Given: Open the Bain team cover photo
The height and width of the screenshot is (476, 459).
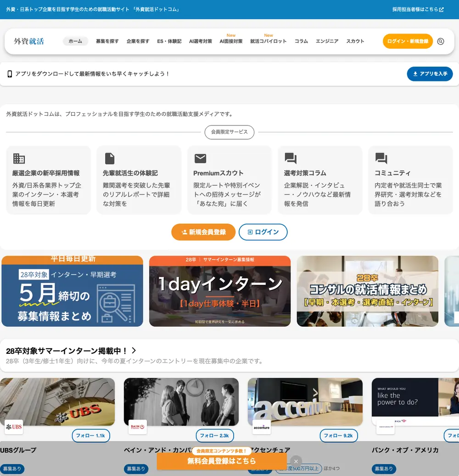Looking at the screenshot, I should [181, 402].
